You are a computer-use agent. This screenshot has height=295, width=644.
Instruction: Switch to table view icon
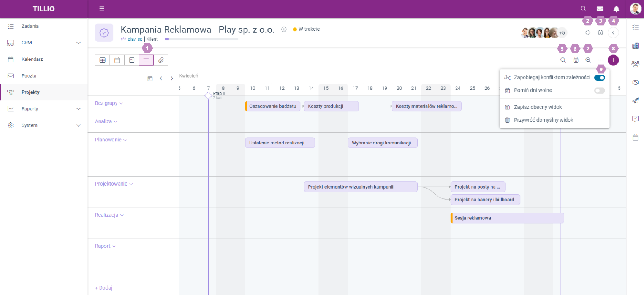pyautogui.click(x=103, y=60)
